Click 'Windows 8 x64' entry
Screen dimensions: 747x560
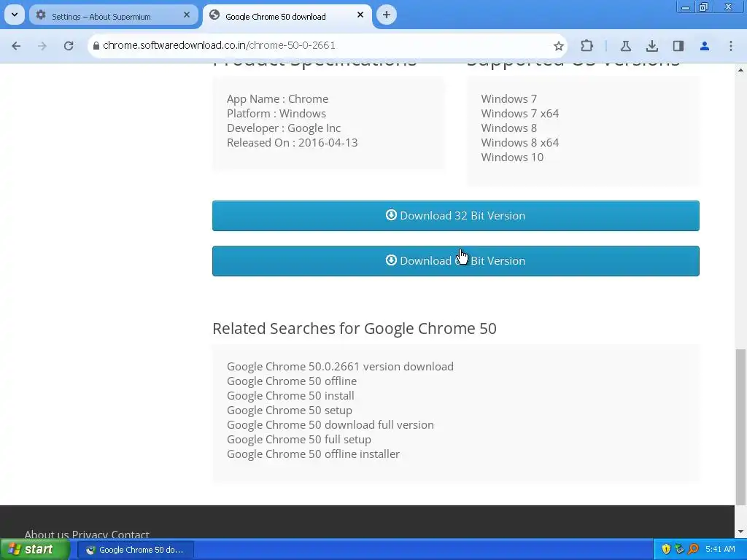click(x=519, y=143)
